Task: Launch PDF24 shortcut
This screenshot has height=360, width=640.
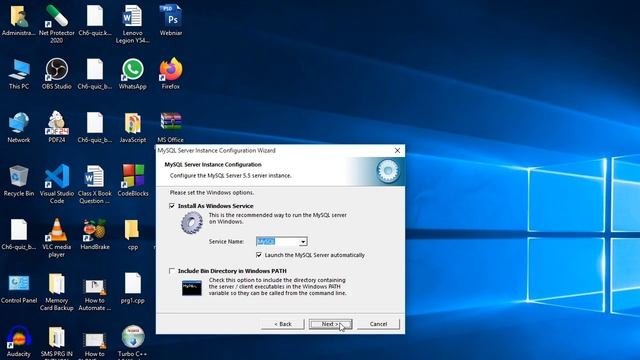Action: tap(57, 127)
